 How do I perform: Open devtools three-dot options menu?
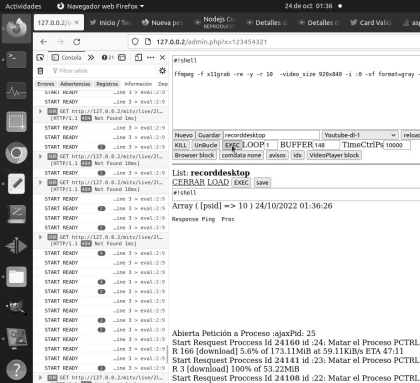pyautogui.click(x=151, y=58)
